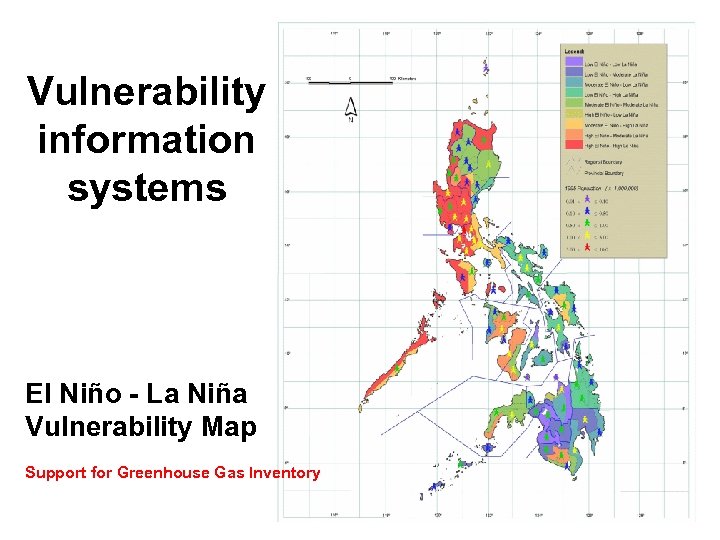Screen dimensions: 720x540
Task: Click the yellow population figure in legend
Action: pyautogui.click(x=587, y=236)
